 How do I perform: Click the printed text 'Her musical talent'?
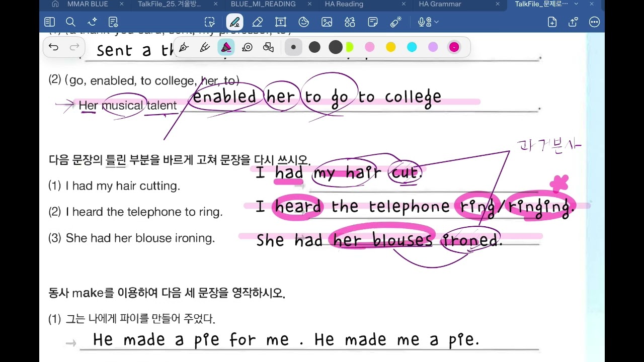click(x=128, y=106)
